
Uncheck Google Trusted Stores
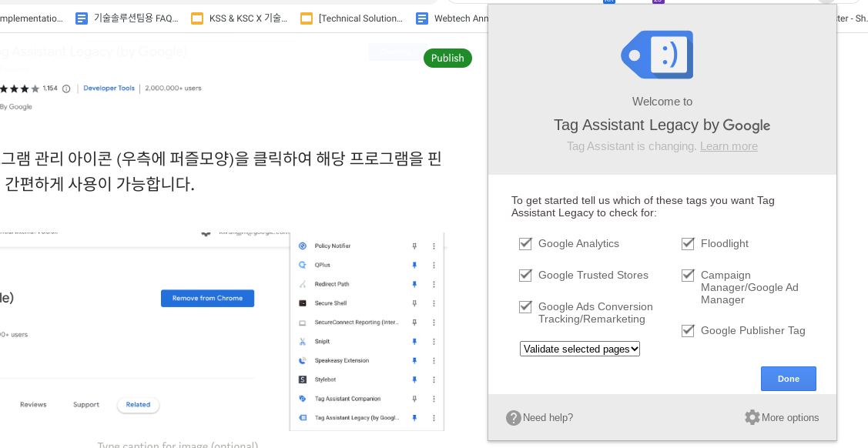525,275
